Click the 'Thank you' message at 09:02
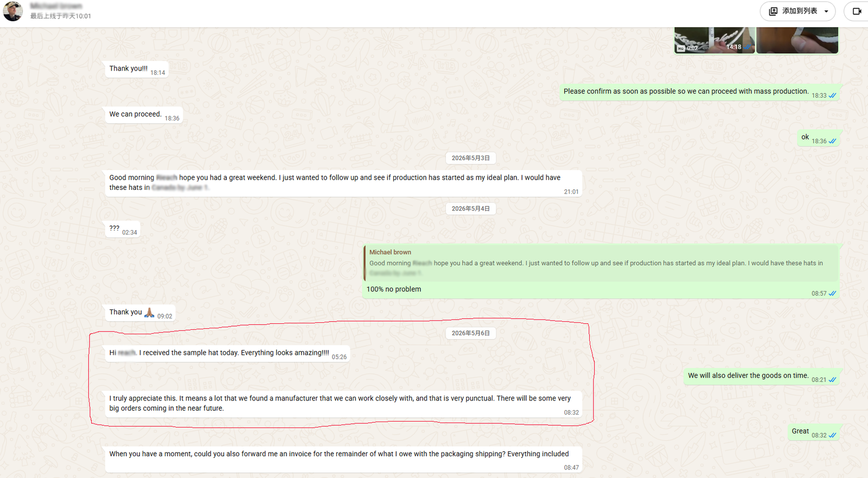 139,313
